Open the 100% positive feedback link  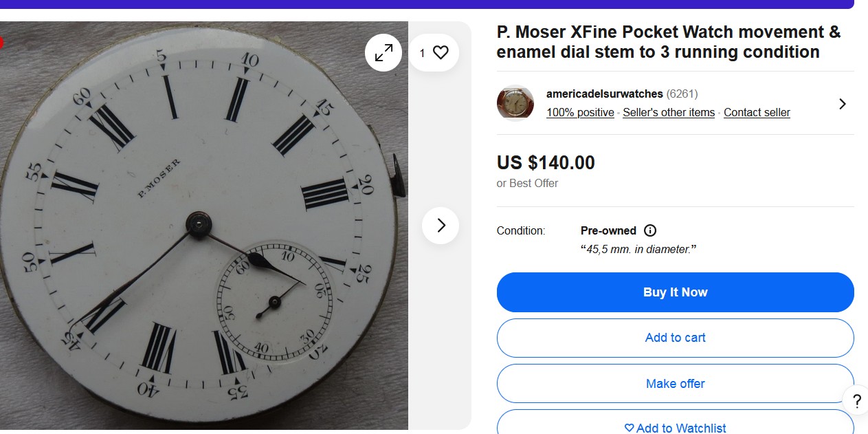point(580,113)
